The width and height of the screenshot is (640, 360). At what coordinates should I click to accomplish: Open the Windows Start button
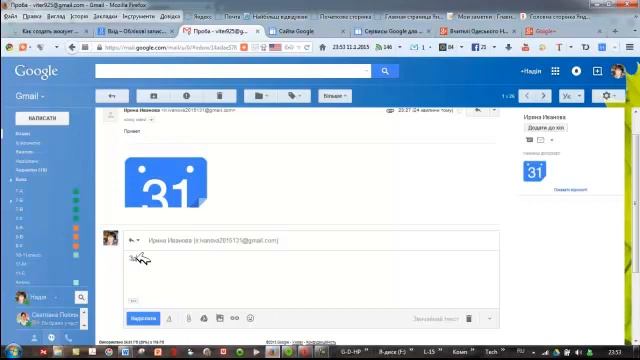point(13,352)
